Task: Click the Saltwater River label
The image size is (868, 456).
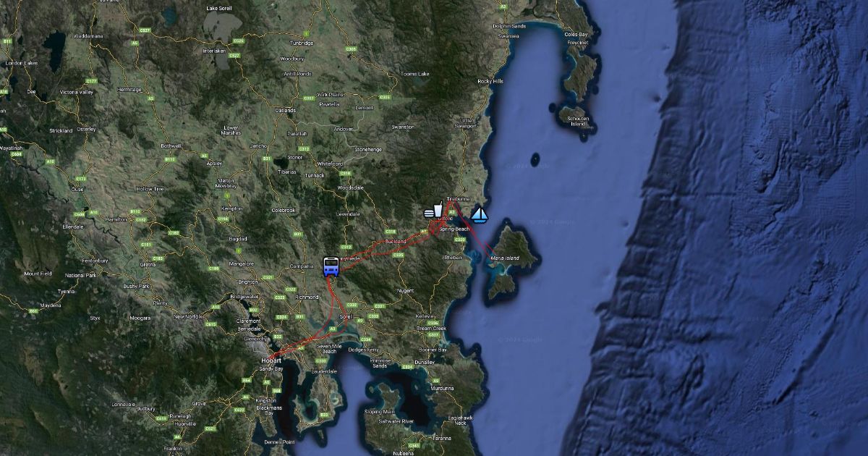Action: click(397, 421)
